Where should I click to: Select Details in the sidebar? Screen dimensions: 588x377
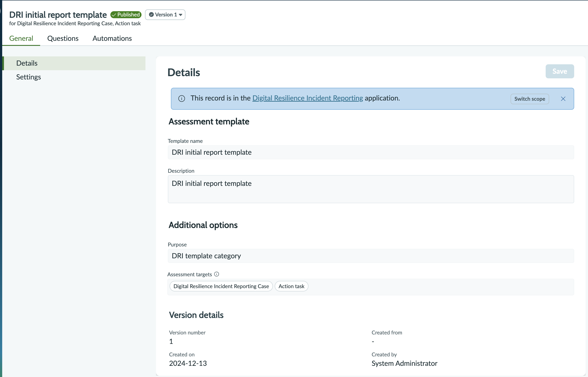point(74,63)
